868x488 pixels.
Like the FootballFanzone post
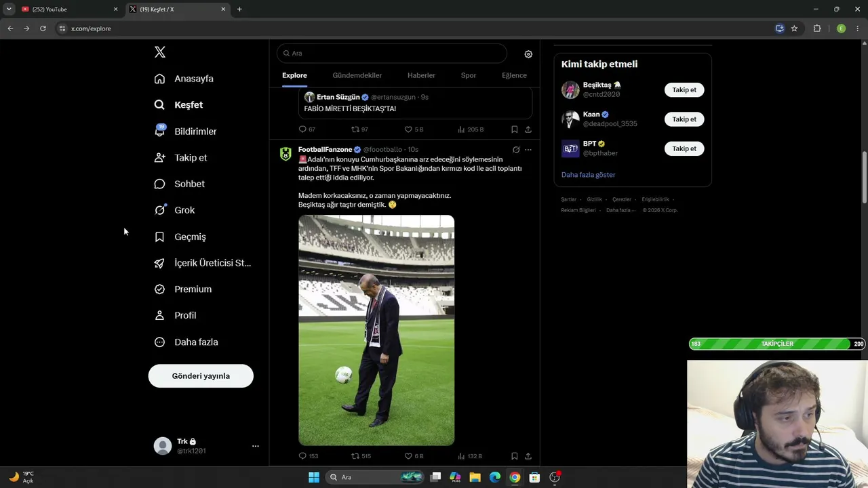coord(414,456)
